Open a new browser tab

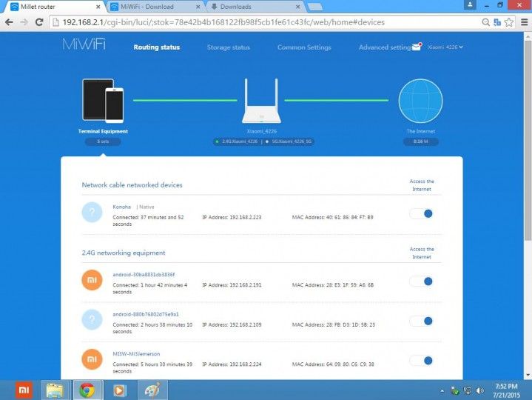[315, 7]
